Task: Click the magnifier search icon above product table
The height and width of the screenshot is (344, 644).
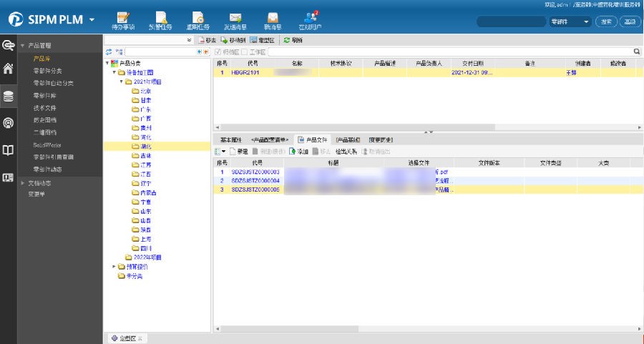Action: point(637,52)
